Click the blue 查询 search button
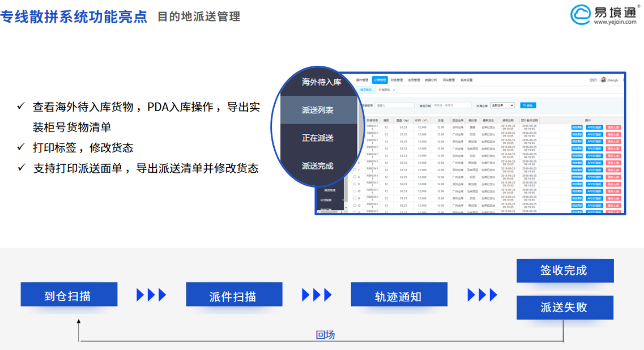This screenshot has width=644, height=350. pos(528,105)
